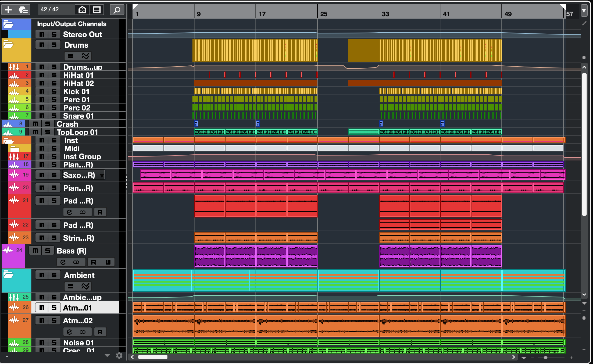
Task: Enable Write automation on Bass (R) track
Action: coord(108,262)
